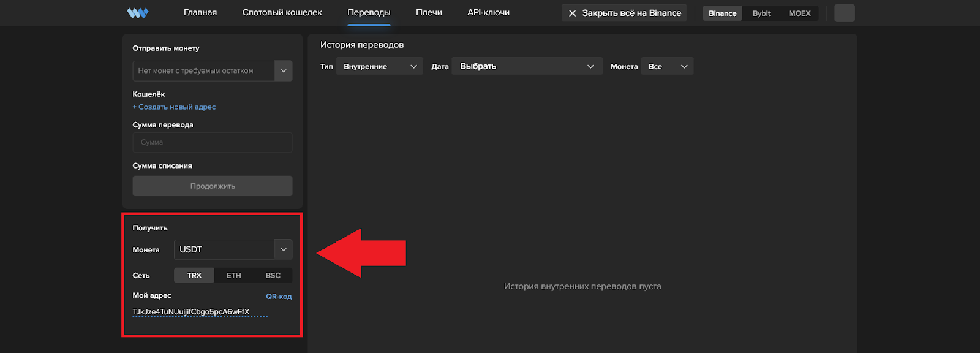Open the Дата dropdown labeled Выбрать
Viewport: 980px width, 353px height.
[526, 67]
